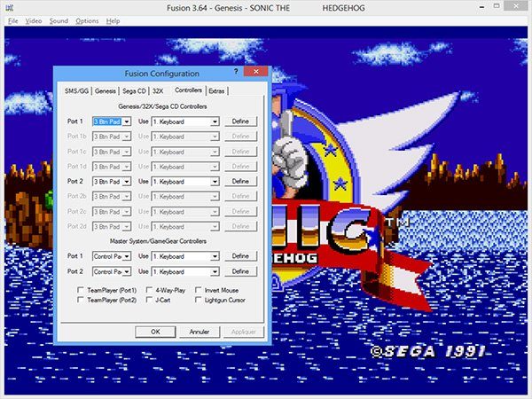
Task: Open the Sound menu
Action: pos(59,21)
